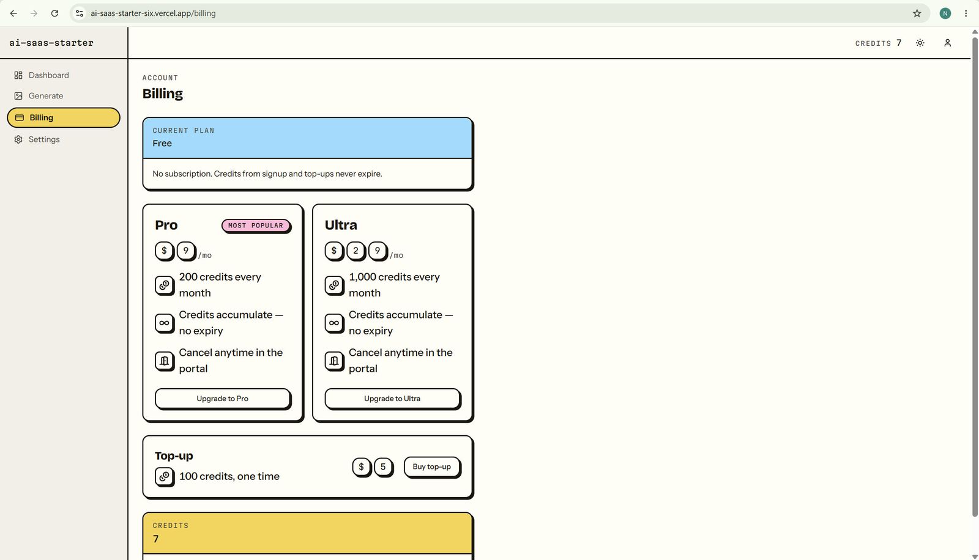
Task: Open the Settings page
Action: click(64, 139)
